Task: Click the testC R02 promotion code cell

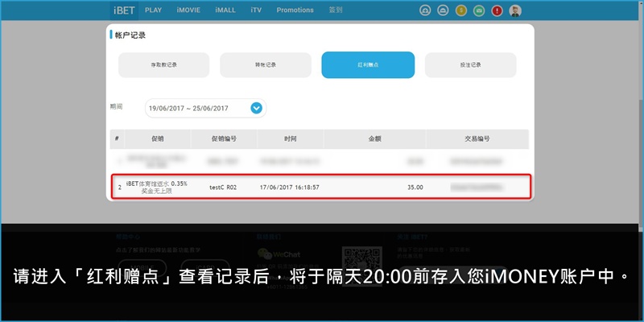Action: 223,188
